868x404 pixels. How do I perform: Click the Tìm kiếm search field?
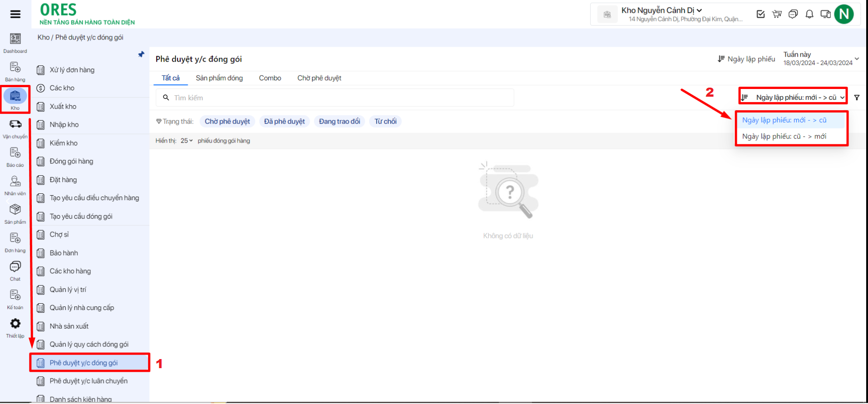coord(335,98)
